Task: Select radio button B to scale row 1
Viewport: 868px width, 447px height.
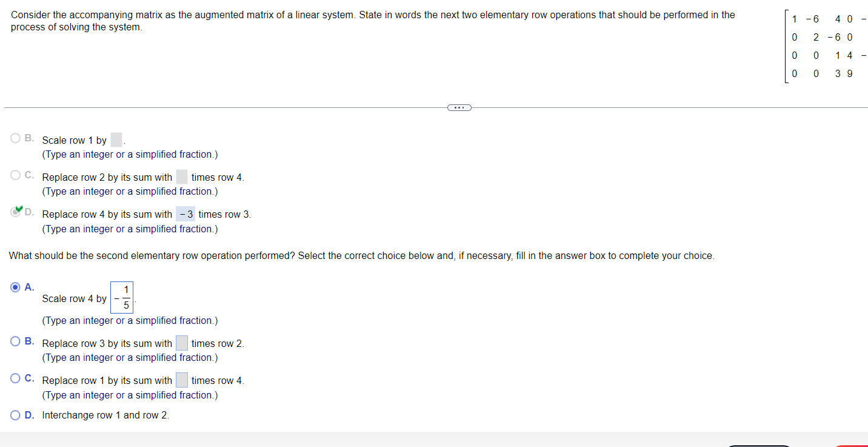Action: click(14, 138)
